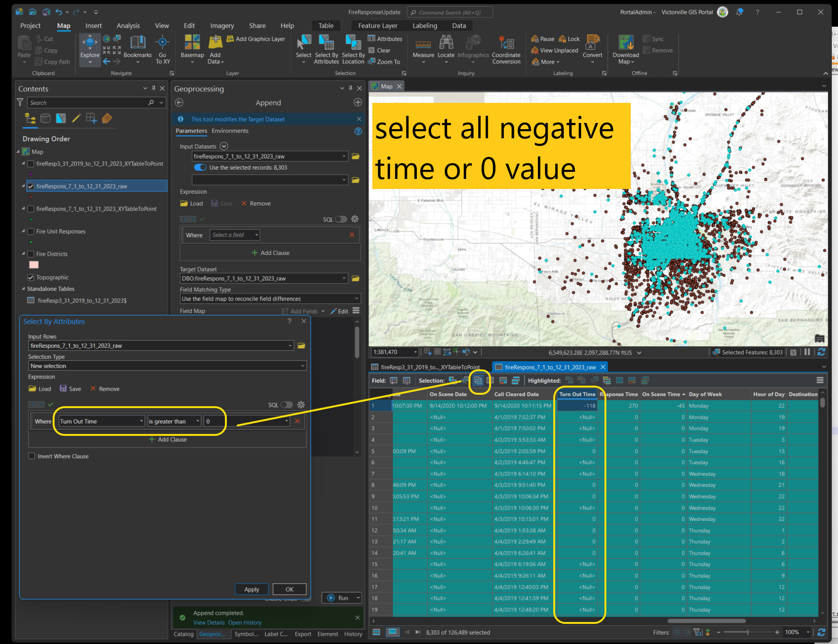Toggle SQL mode in Append expression
This screenshot has height=644, width=838.
pyautogui.click(x=341, y=219)
